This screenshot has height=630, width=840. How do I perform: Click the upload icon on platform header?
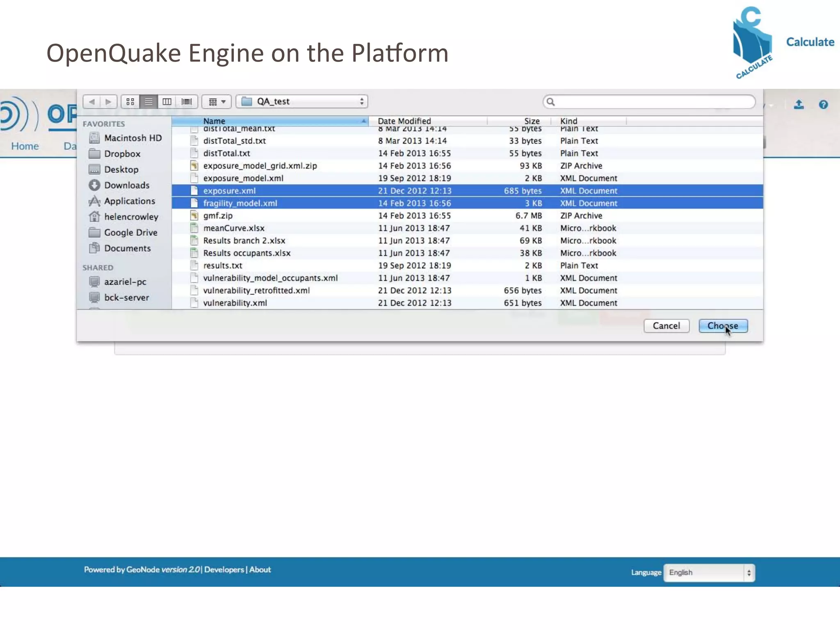799,105
